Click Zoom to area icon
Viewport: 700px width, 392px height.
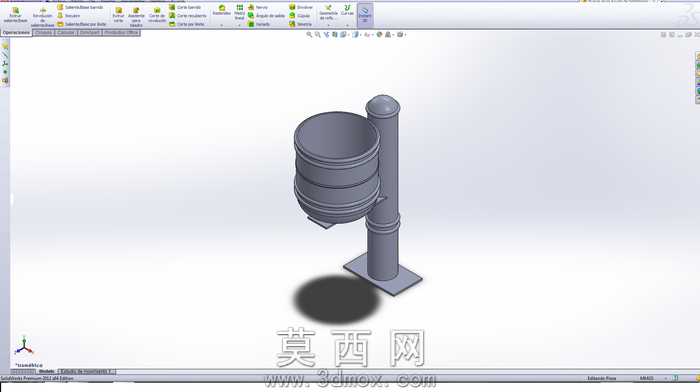tap(317, 34)
